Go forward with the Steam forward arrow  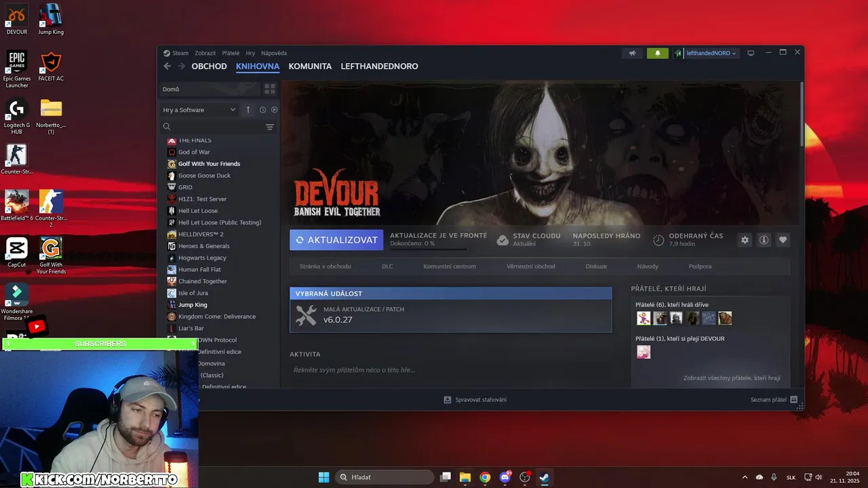coord(181,66)
